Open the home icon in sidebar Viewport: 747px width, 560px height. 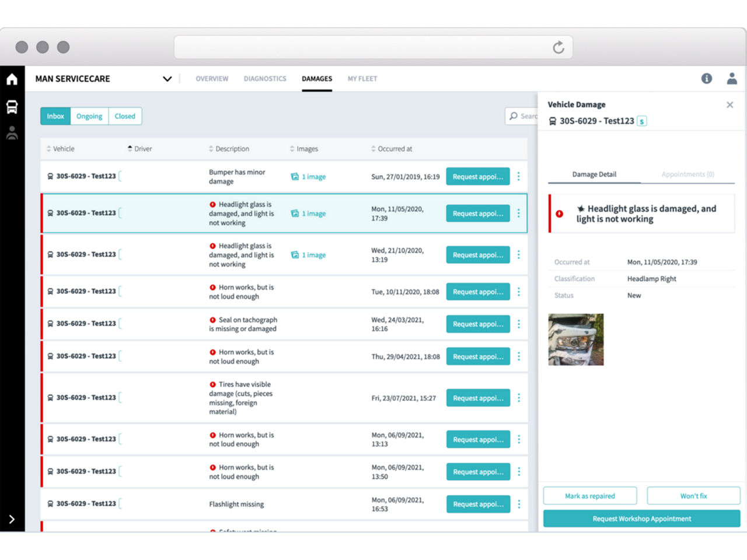[x=12, y=79]
